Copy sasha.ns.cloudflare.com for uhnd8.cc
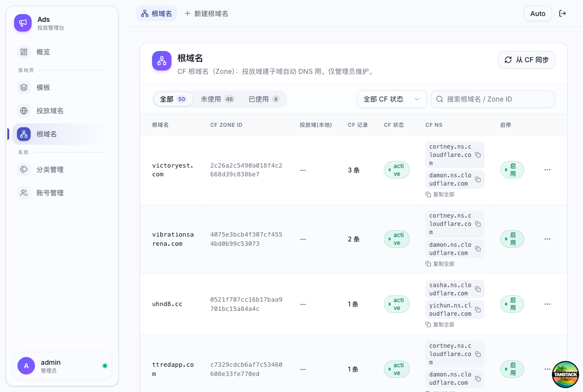Viewport: 583px width, 392px height. click(x=478, y=289)
